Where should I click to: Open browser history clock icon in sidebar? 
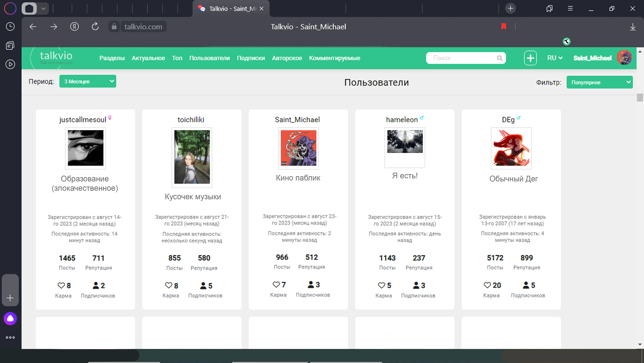point(10,27)
